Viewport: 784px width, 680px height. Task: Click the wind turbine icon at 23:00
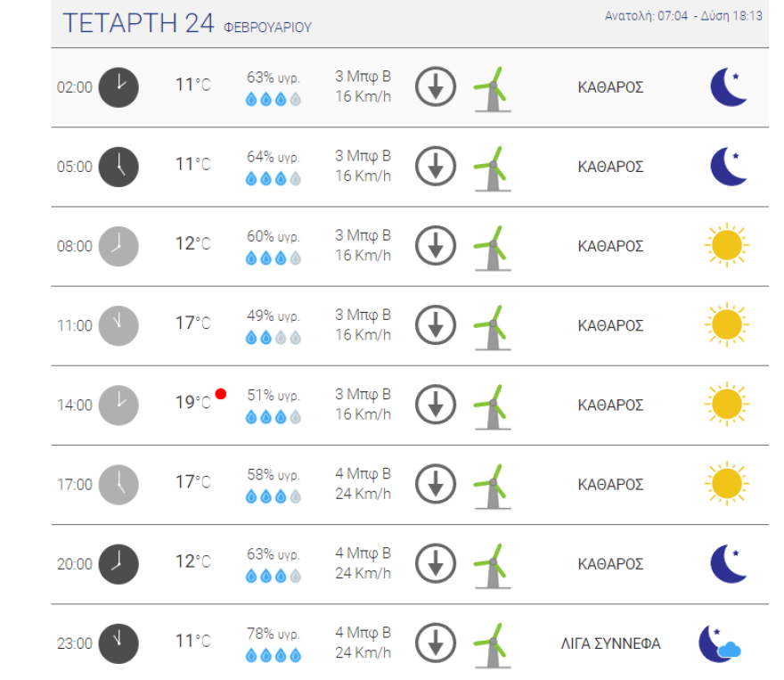tap(490, 643)
